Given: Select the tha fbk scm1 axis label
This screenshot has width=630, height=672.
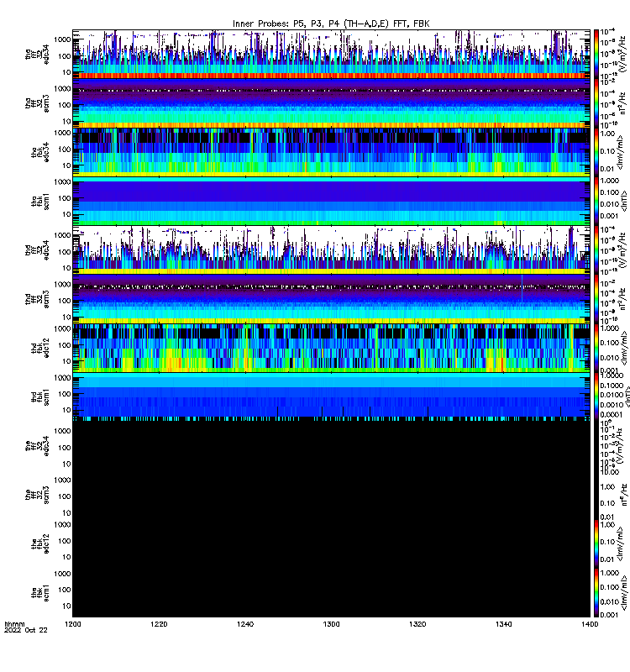Looking at the screenshot, I should pos(40,202).
